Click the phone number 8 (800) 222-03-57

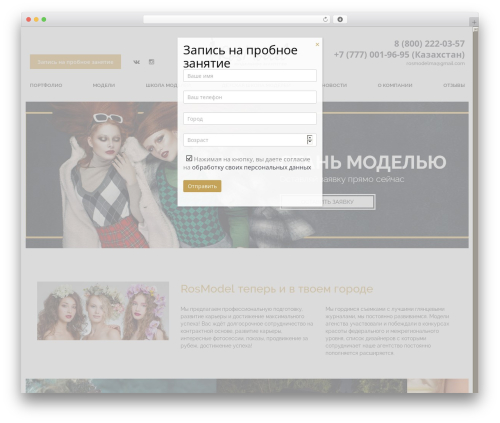coord(429,44)
